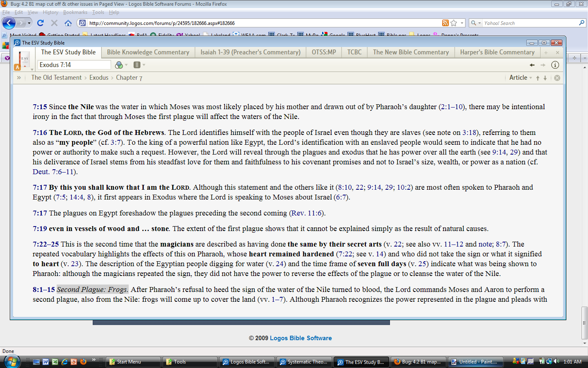The width and height of the screenshot is (588, 368).
Task: Go back in Logos resource history
Action: coord(532,65)
